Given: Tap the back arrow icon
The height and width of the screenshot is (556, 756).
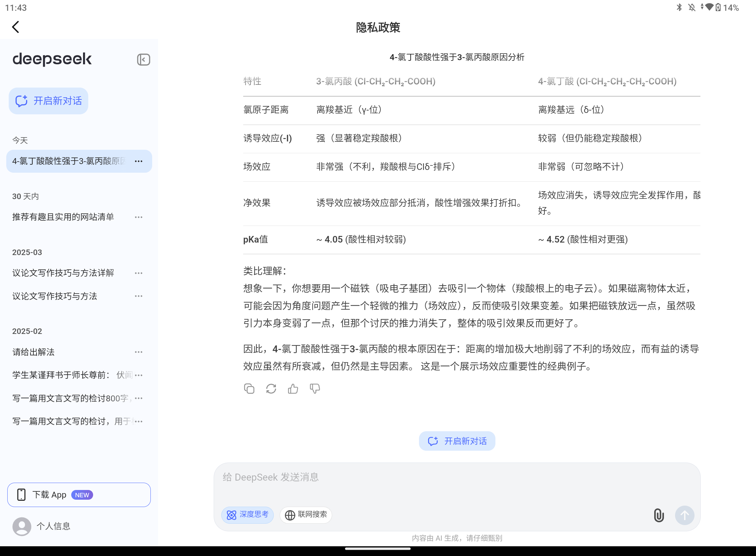Looking at the screenshot, I should coord(16,27).
